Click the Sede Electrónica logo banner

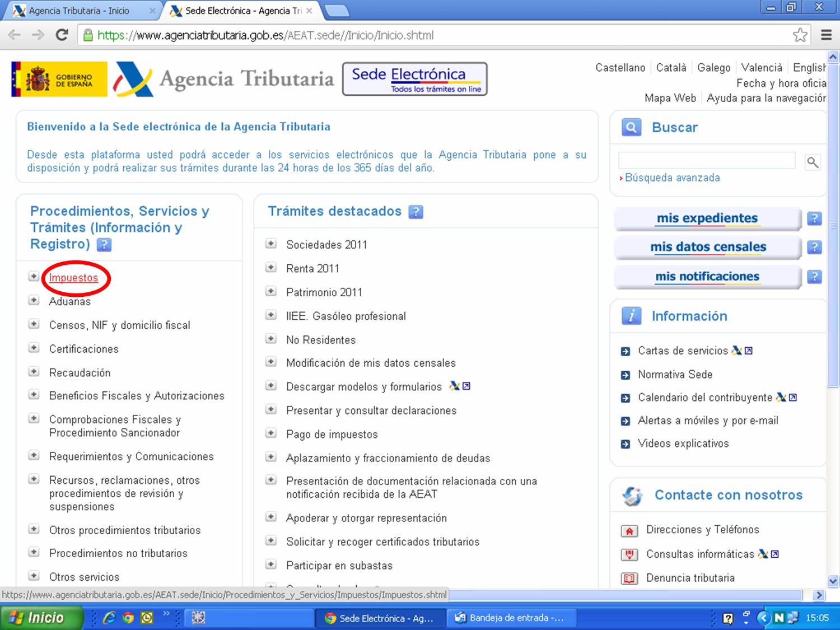point(415,79)
